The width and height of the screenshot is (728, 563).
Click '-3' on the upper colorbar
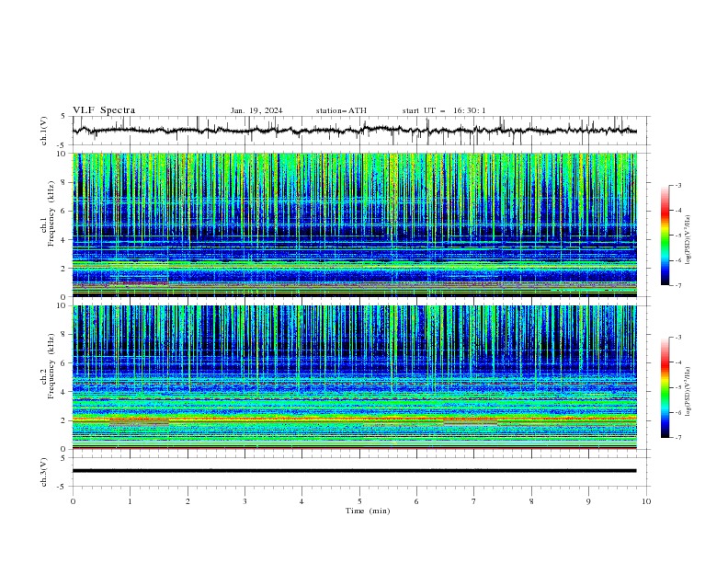(677, 185)
